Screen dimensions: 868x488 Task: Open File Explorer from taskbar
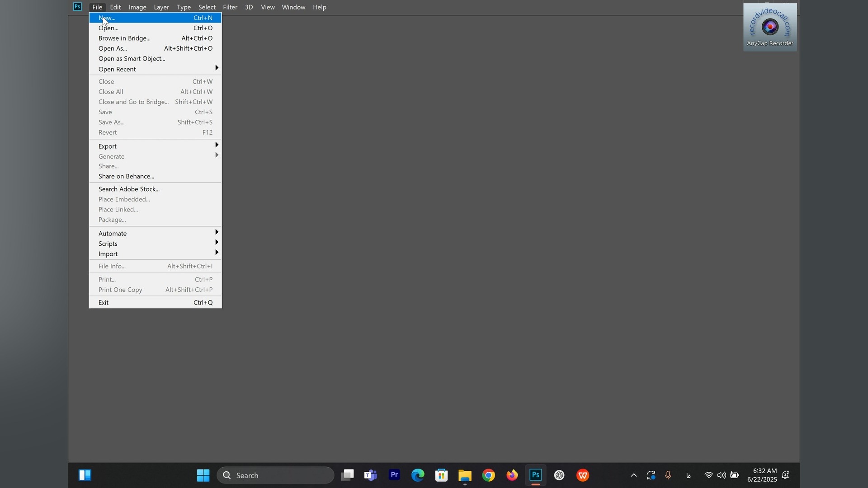(465, 475)
